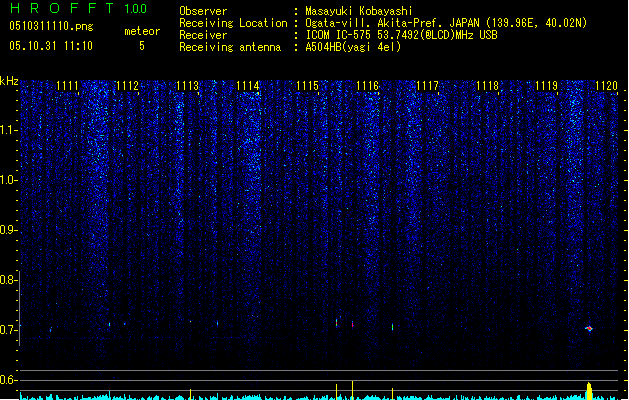The width and height of the screenshot is (629, 400).
Task: Click the 1112 time marker
Action: (127, 86)
